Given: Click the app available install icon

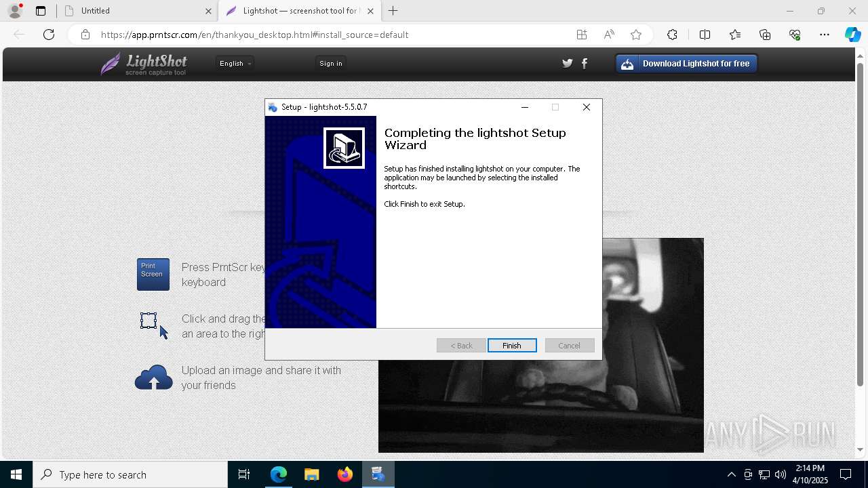Looking at the screenshot, I should (x=582, y=35).
